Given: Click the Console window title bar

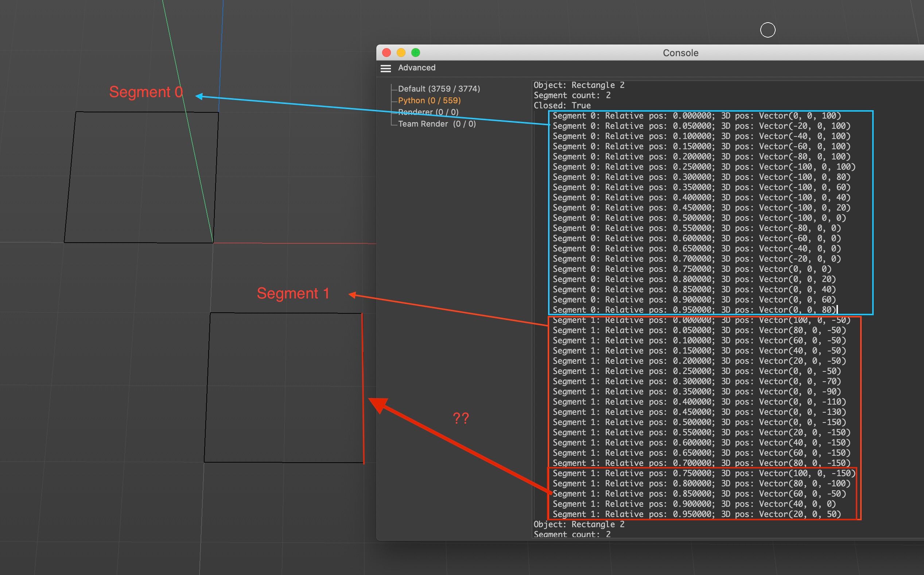Looking at the screenshot, I should (x=680, y=53).
